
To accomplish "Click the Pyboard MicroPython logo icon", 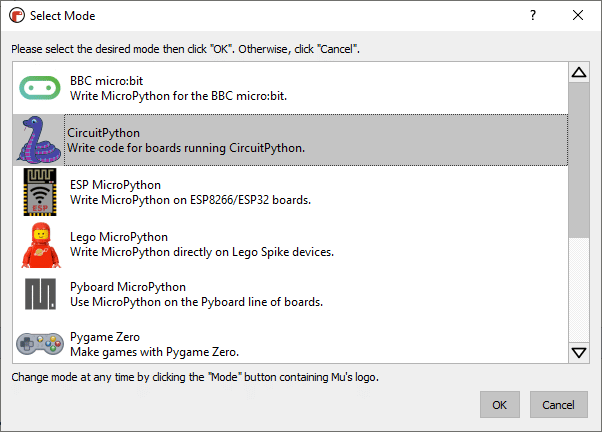I will (x=40, y=294).
